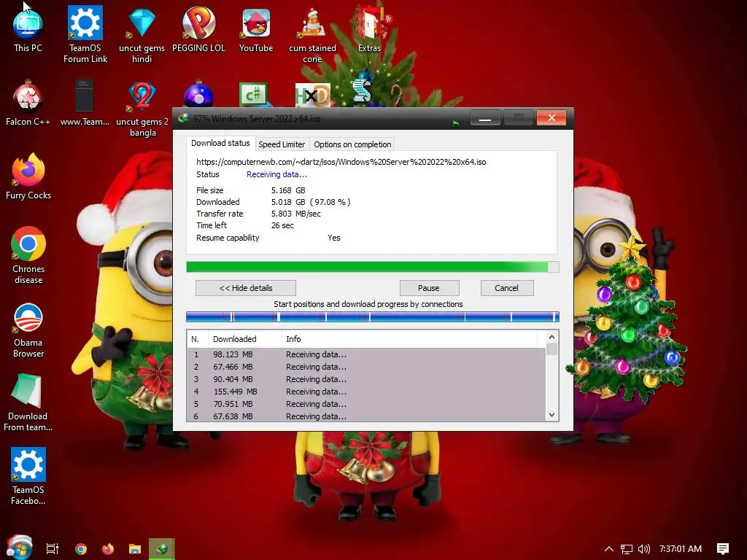Select the uncut gems hindi icon

click(142, 34)
